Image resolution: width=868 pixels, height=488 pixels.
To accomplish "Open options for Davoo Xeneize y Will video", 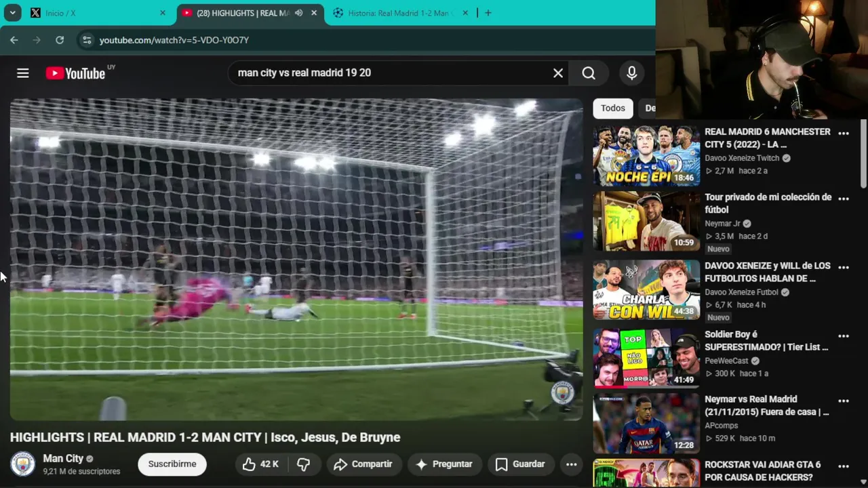I will (x=844, y=267).
